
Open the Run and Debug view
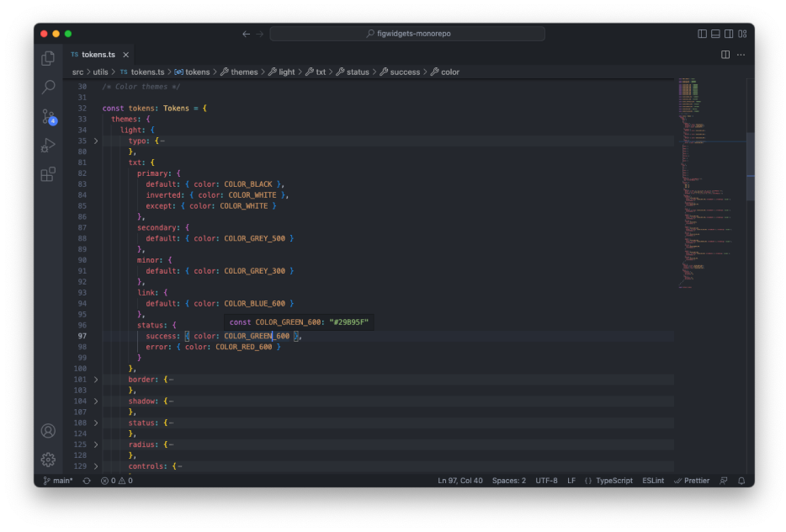tap(49, 146)
